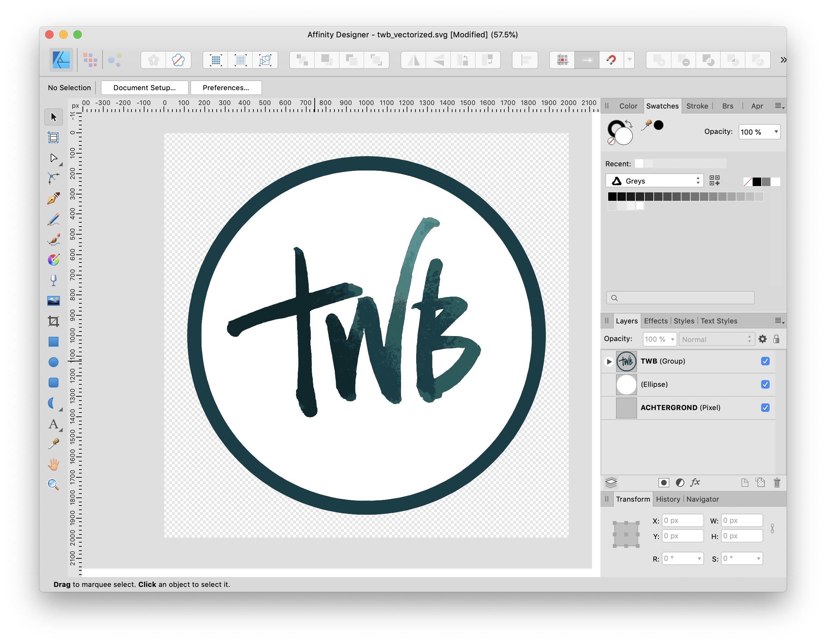Open Normal blend mode dropdown
The width and height of the screenshot is (826, 644).
point(717,339)
